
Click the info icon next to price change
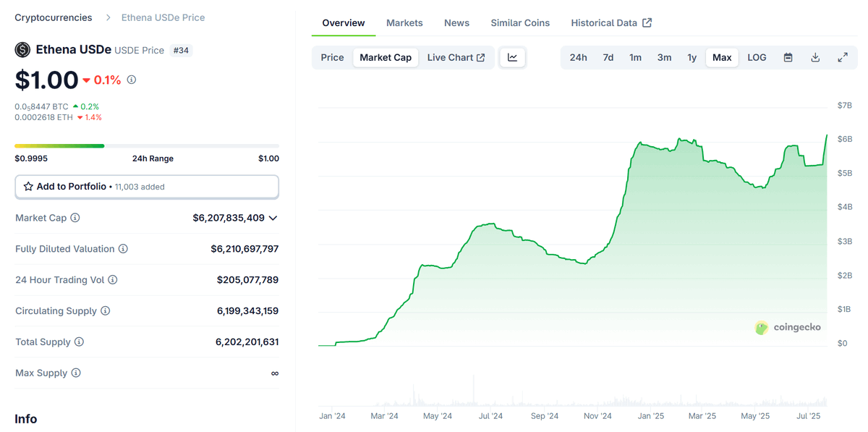tap(132, 80)
